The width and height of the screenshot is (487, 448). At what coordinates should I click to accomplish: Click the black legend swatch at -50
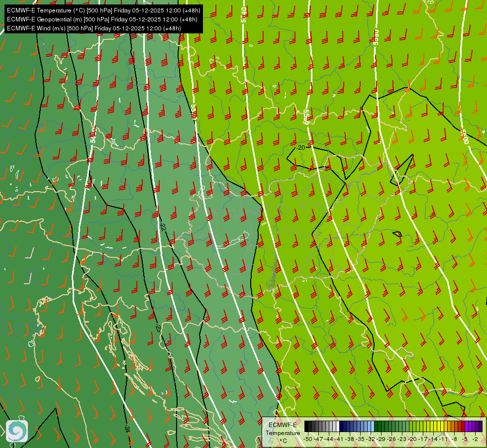pyautogui.click(x=306, y=426)
